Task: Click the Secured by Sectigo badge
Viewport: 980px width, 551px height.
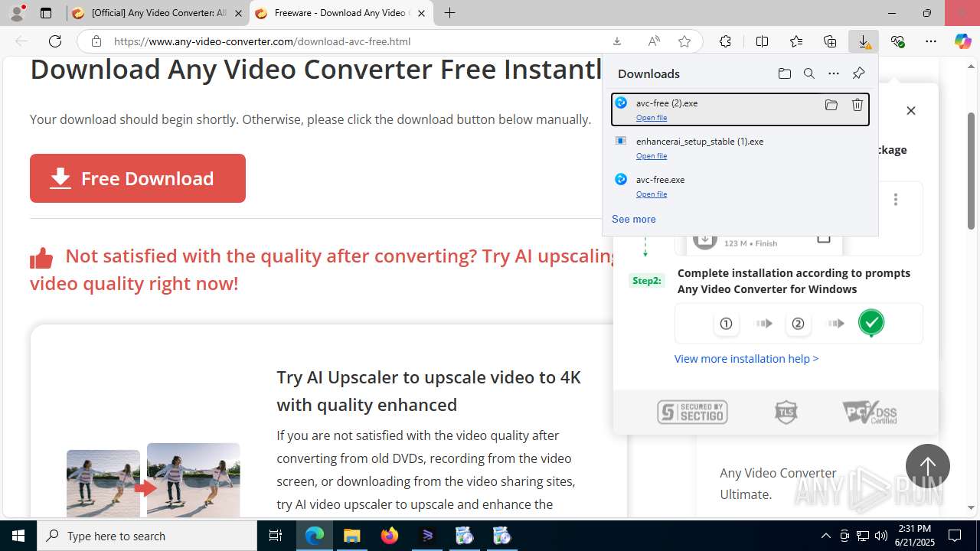Action: click(692, 412)
